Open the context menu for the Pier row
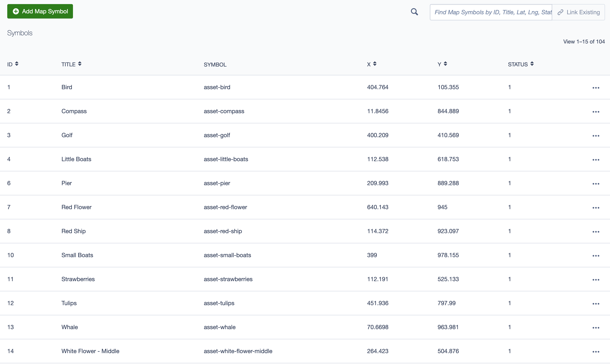The height and width of the screenshot is (364, 610). click(596, 184)
